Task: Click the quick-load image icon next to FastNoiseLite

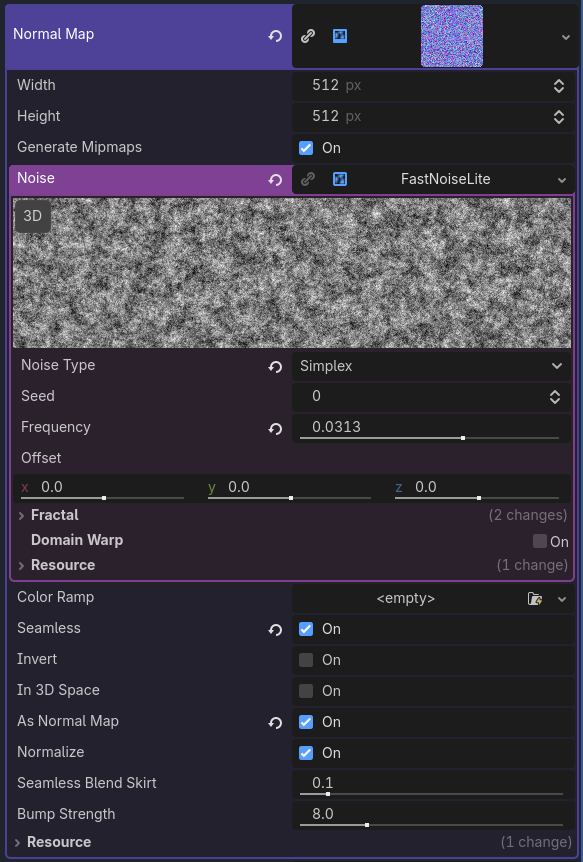Action: (339, 179)
